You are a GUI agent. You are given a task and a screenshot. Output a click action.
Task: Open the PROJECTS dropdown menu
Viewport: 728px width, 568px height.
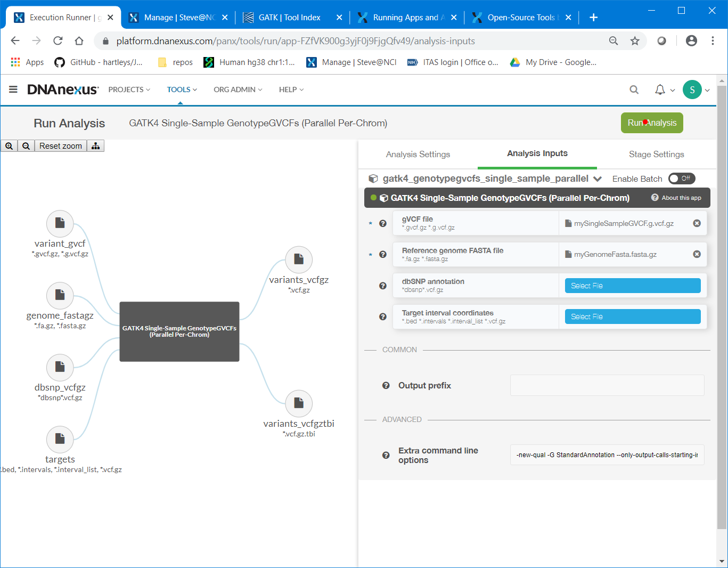pyautogui.click(x=129, y=90)
